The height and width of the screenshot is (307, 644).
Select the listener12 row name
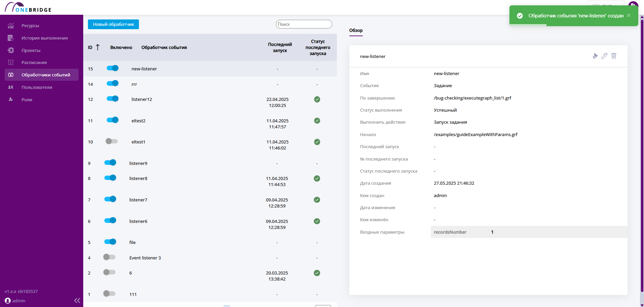click(x=142, y=100)
